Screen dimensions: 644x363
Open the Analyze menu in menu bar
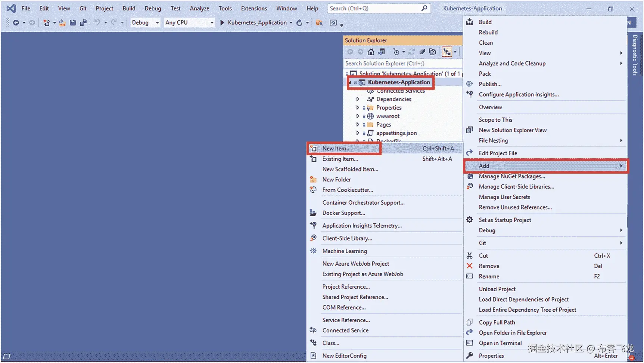tap(199, 8)
